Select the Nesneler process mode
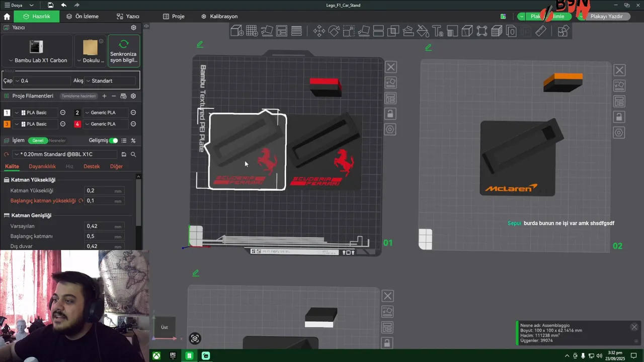644x362 pixels. 57,141
